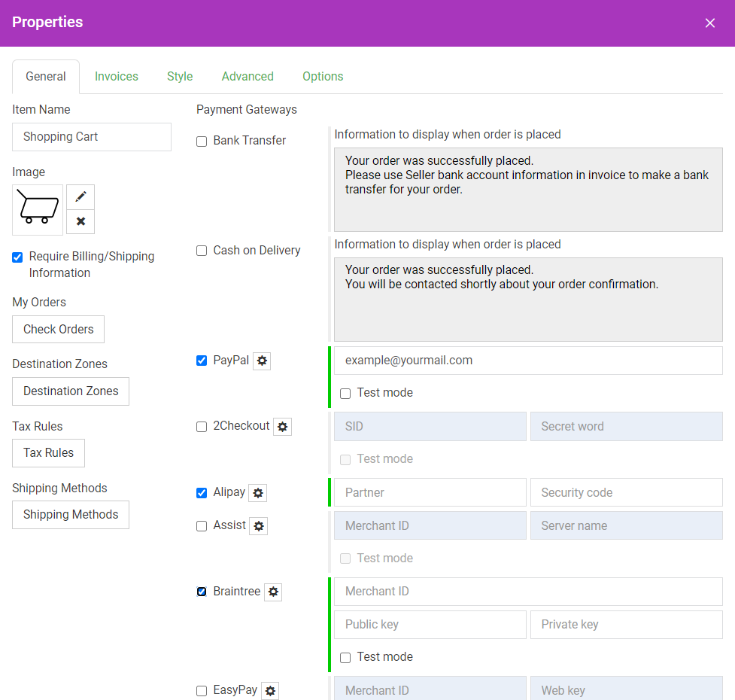The image size is (735, 700).
Task: Open the 2Checkout gear settings icon
Action: [283, 427]
